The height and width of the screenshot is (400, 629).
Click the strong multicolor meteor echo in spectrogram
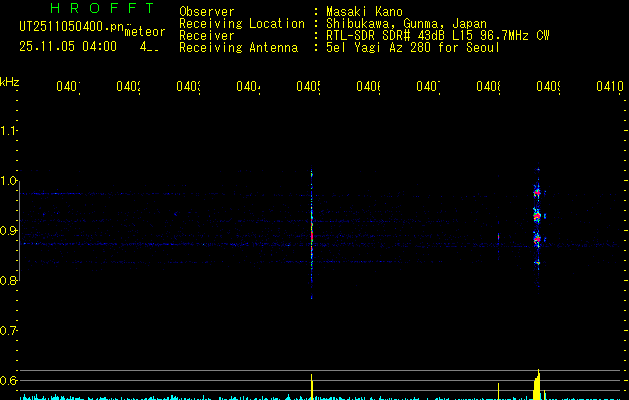[537, 213]
